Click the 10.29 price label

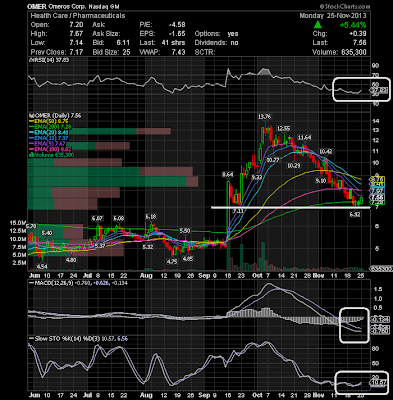click(294, 165)
